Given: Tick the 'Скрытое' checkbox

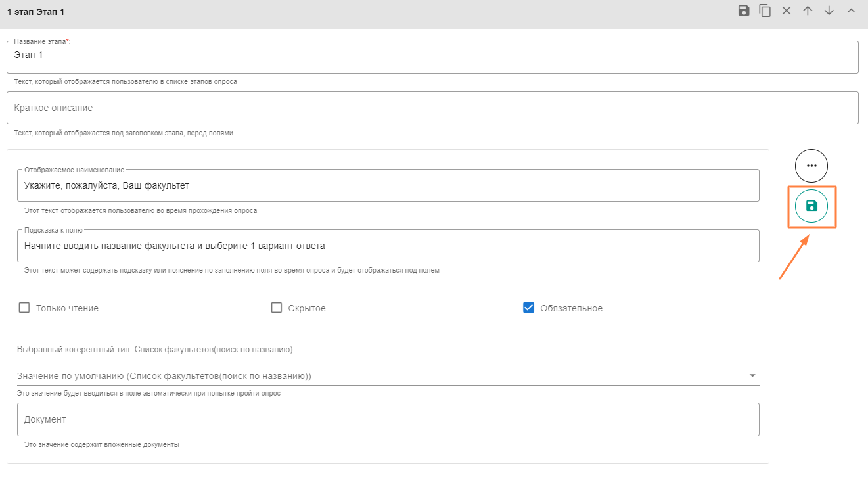Looking at the screenshot, I should [x=277, y=308].
